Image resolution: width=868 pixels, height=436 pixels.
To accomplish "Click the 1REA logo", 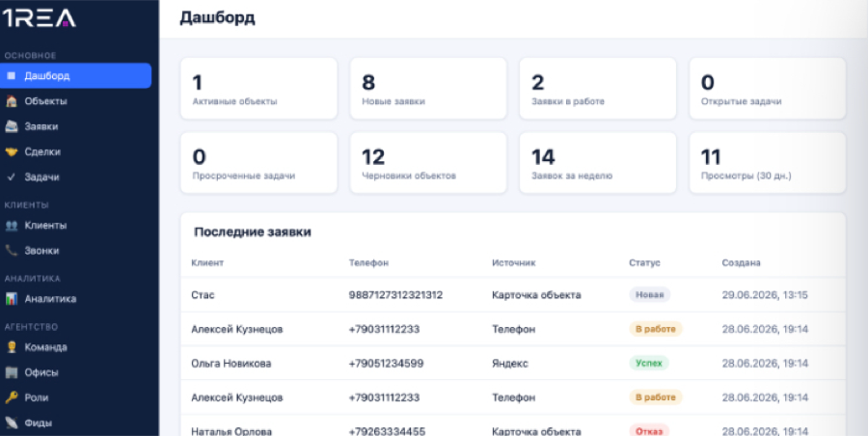I will pos(39,19).
